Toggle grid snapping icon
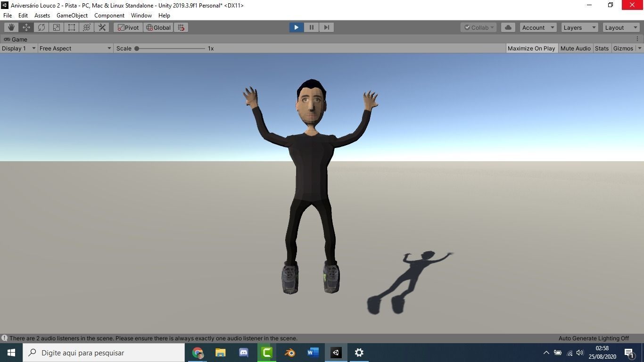Image resolution: width=644 pixels, height=362 pixels. point(181,27)
